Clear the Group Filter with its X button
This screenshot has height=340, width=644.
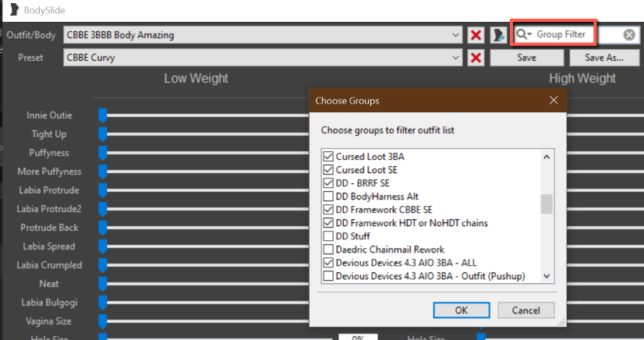coord(629,35)
